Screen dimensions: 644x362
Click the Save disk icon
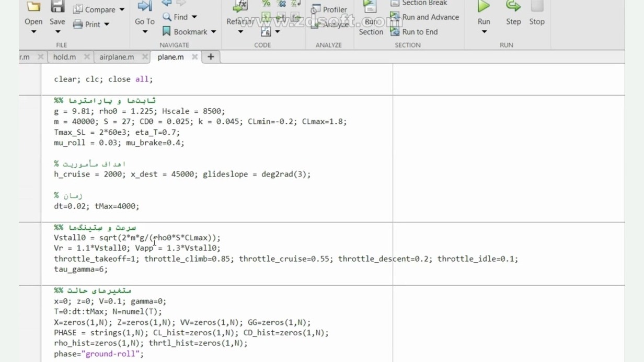(x=57, y=7)
